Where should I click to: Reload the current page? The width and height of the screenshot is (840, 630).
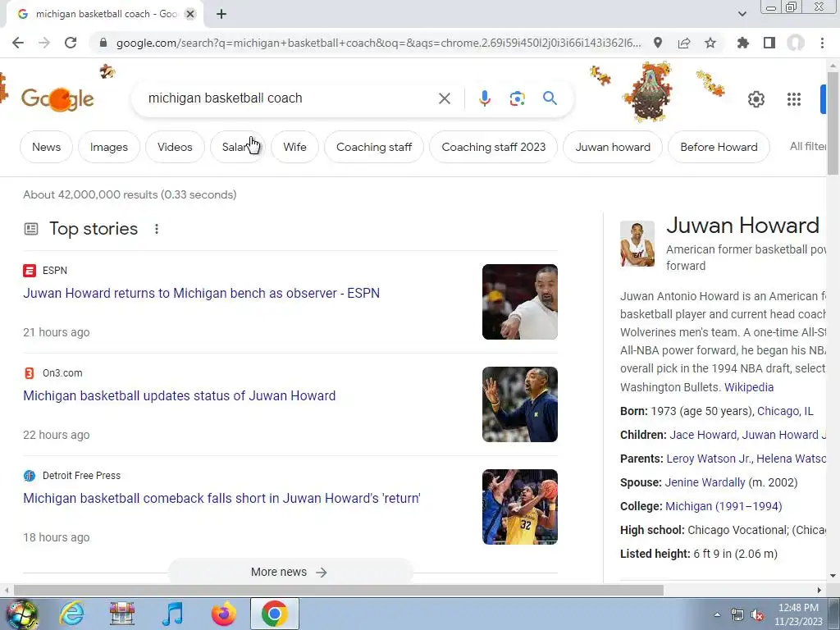pyautogui.click(x=71, y=43)
